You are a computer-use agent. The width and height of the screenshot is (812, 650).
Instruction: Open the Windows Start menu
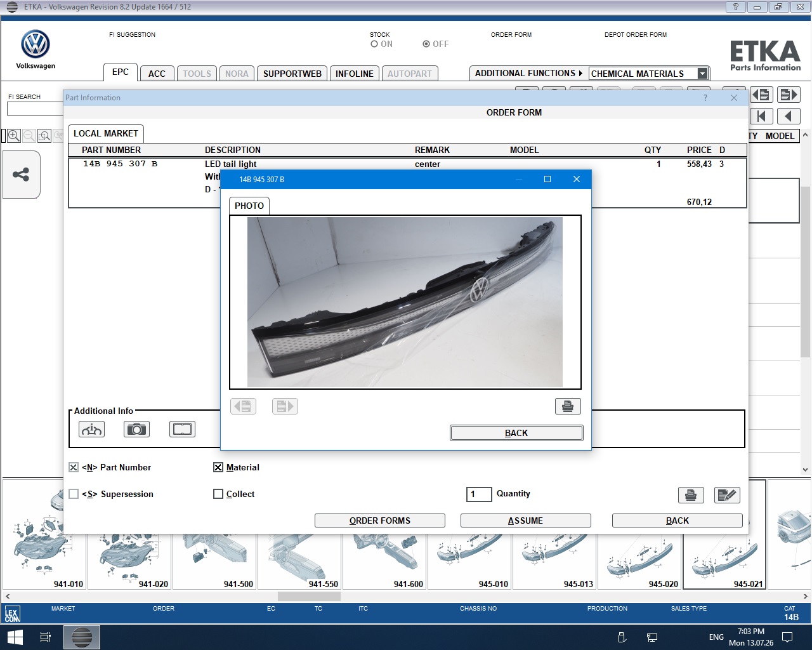click(x=15, y=637)
